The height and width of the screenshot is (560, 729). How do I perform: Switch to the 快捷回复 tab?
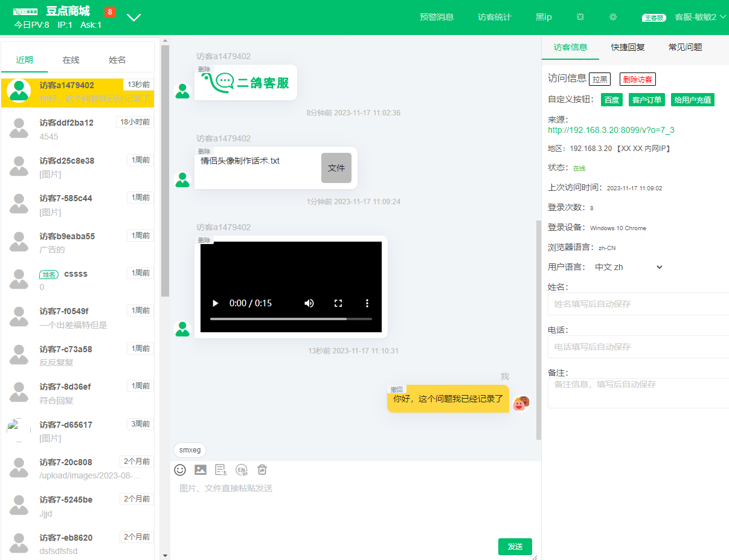tap(628, 47)
